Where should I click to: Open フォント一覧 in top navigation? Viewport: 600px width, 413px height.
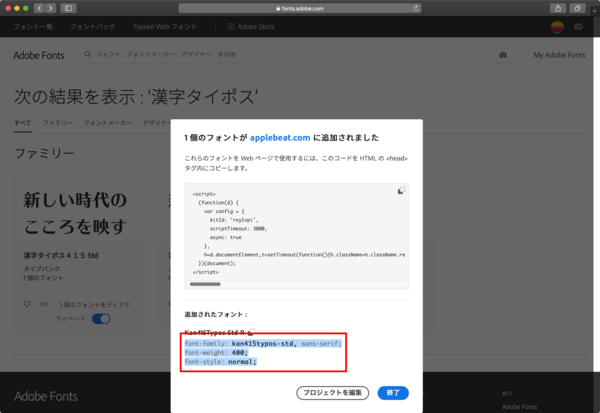pyautogui.click(x=33, y=26)
